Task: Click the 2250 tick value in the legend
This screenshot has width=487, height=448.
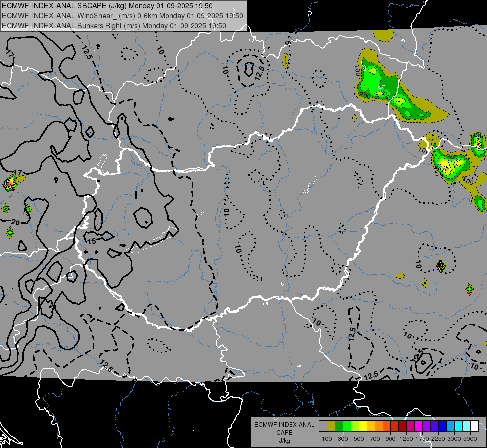Action: pos(439,439)
